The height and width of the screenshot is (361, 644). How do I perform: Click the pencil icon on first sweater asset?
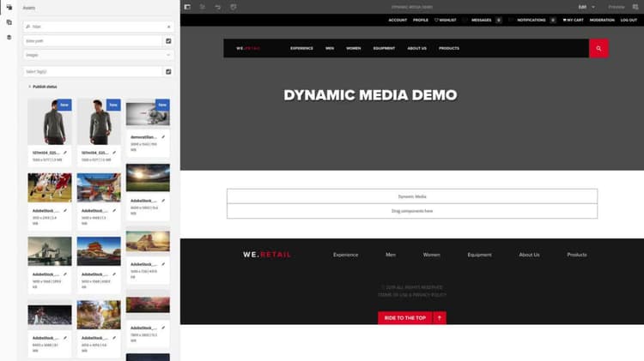point(65,153)
